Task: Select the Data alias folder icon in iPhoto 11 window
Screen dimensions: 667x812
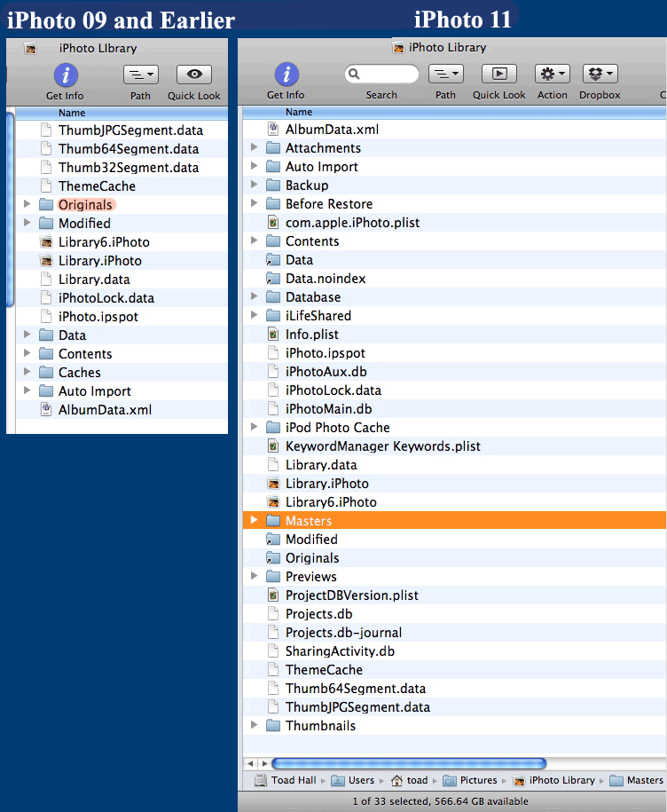Action: tap(273, 259)
